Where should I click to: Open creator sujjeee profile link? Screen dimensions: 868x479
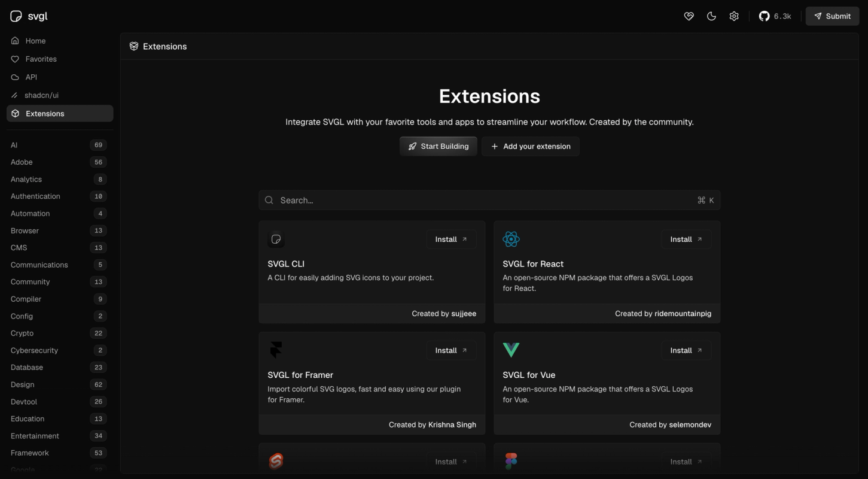click(464, 313)
